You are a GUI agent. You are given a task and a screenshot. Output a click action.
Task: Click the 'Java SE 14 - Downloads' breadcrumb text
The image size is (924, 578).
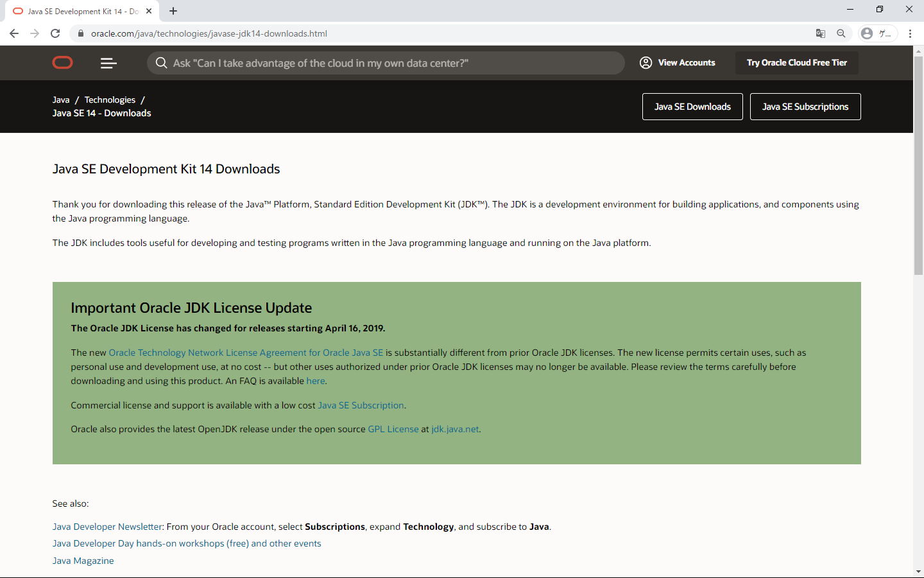click(102, 113)
